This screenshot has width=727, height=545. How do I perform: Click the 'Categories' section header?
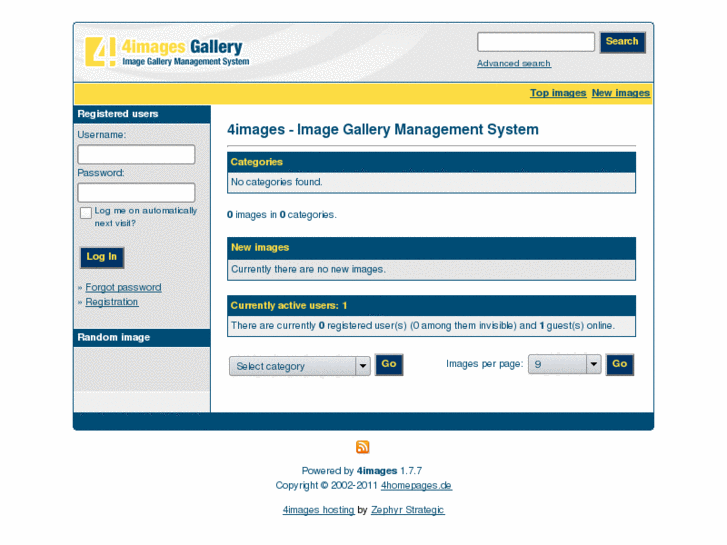tap(431, 162)
